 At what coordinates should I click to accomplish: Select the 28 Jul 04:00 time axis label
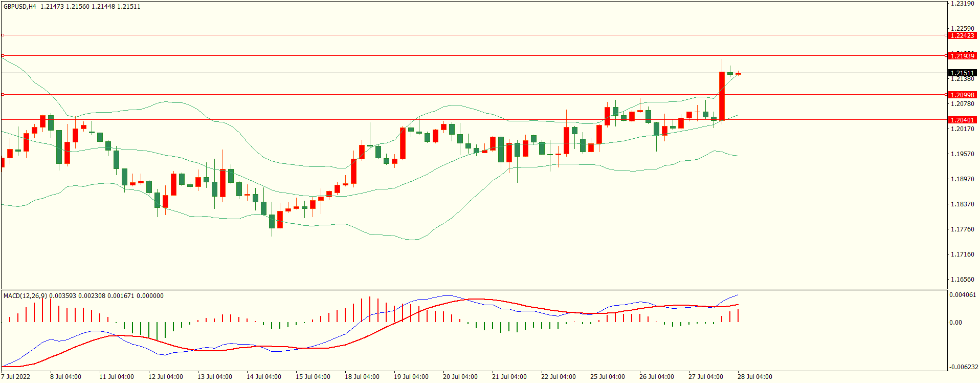[x=754, y=376]
